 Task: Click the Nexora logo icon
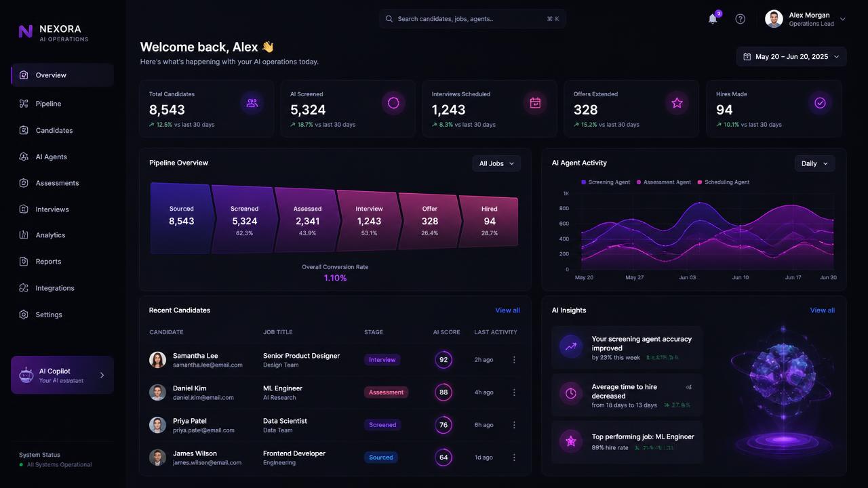pyautogui.click(x=26, y=31)
